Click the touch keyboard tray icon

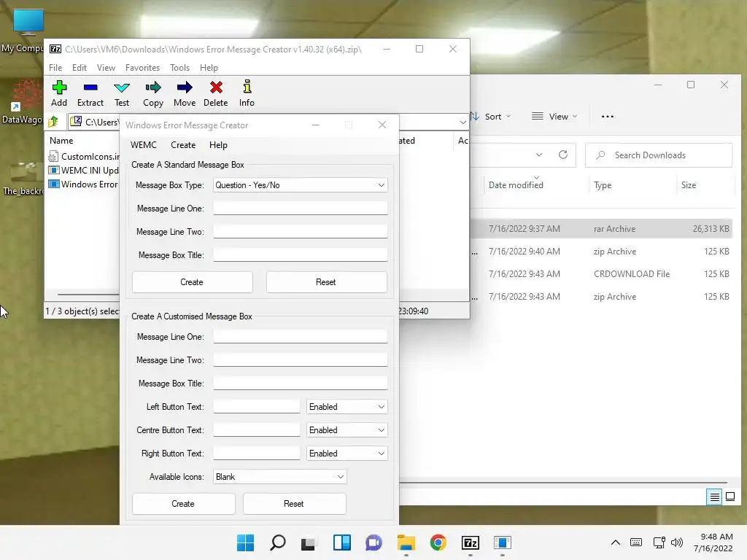[x=636, y=542]
